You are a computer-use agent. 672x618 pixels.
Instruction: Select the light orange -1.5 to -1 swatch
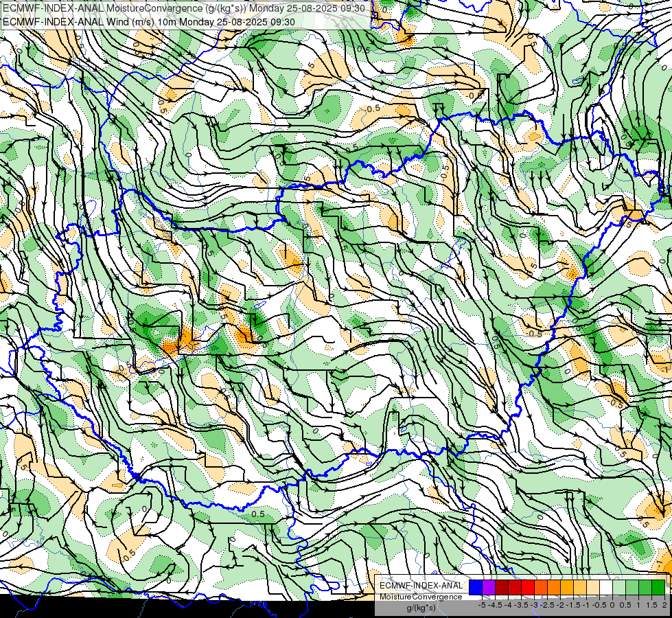580,588
